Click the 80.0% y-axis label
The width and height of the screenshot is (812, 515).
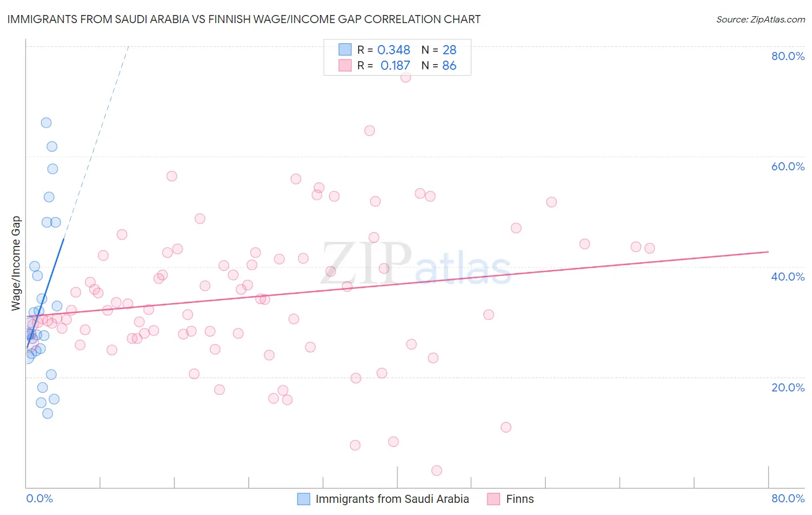[x=788, y=56]
